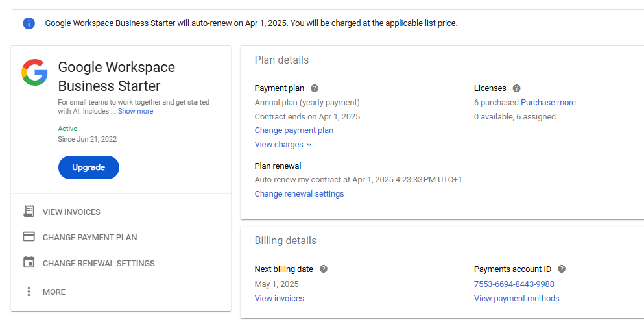The image size is (644, 335).
Task: Click the 'Since Jun 21, 2022' text
Action: pyautogui.click(x=87, y=139)
